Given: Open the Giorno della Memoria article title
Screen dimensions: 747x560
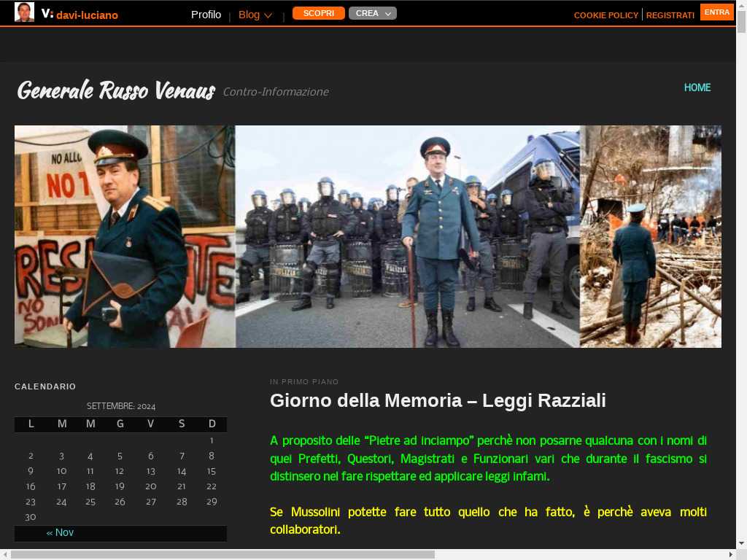Looking at the screenshot, I should click(x=438, y=400).
